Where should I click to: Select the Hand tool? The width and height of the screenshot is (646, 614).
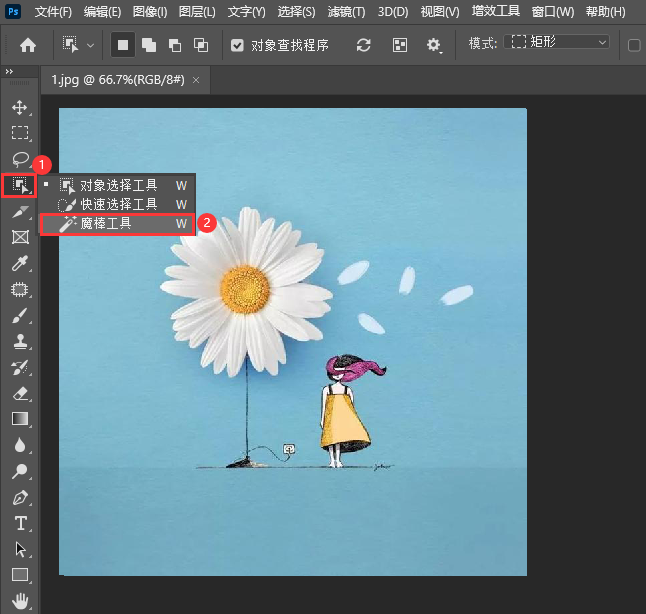[19, 601]
